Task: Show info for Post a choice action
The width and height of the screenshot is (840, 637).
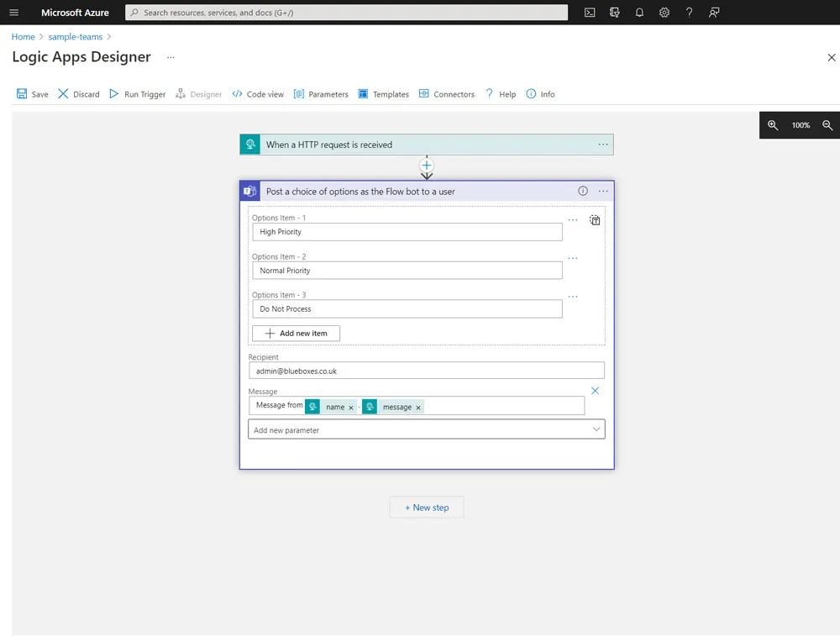Action: (x=583, y=191)
